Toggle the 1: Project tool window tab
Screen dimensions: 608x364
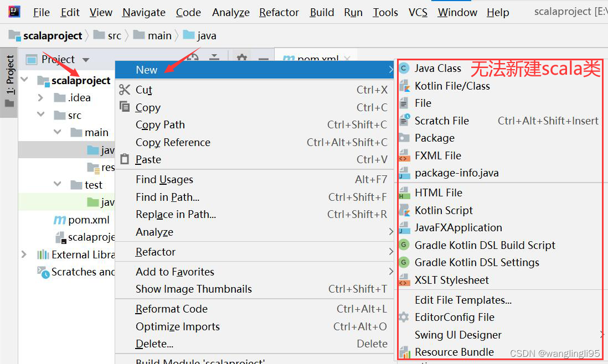9,82
